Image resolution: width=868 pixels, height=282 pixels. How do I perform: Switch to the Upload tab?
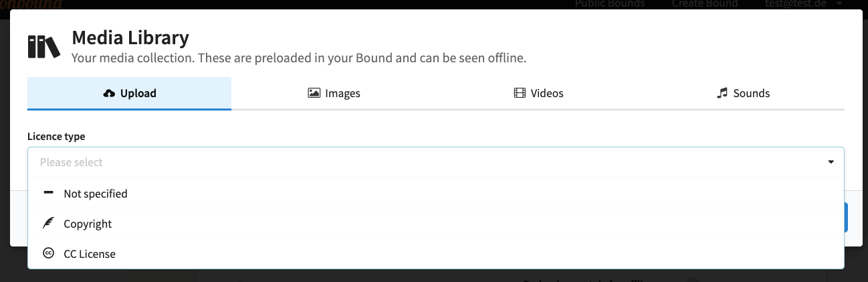(x=129, y=93)
